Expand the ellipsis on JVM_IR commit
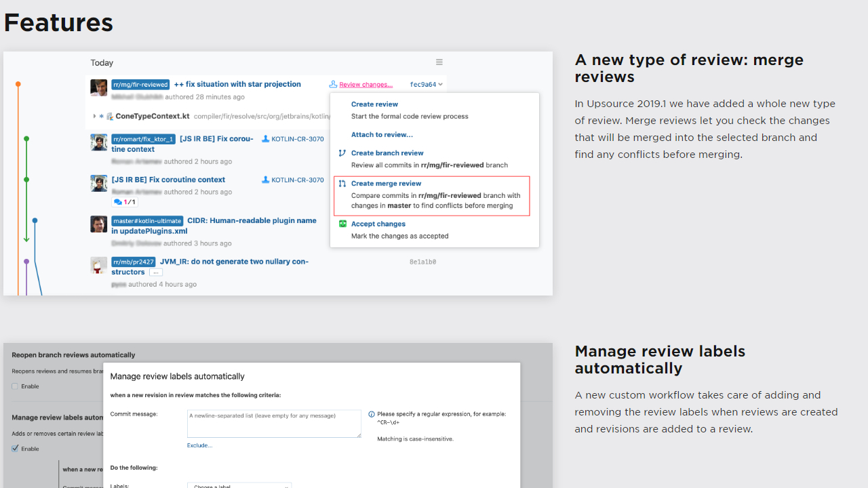Image resolution: width=868 pixels, height=488 pixels. (156, 272)
